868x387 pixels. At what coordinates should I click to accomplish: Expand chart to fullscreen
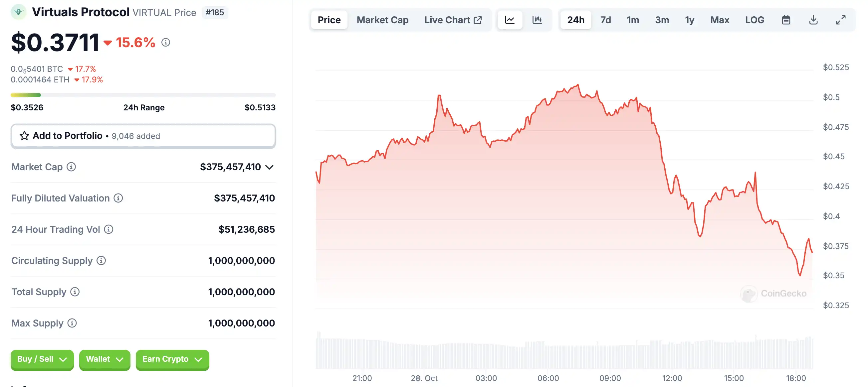pos(841,20)
